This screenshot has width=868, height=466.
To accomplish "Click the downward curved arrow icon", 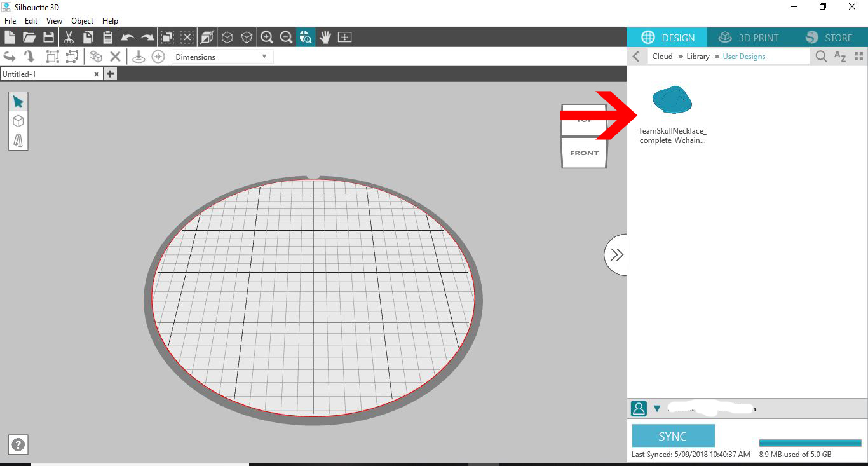I will (29, 57).
